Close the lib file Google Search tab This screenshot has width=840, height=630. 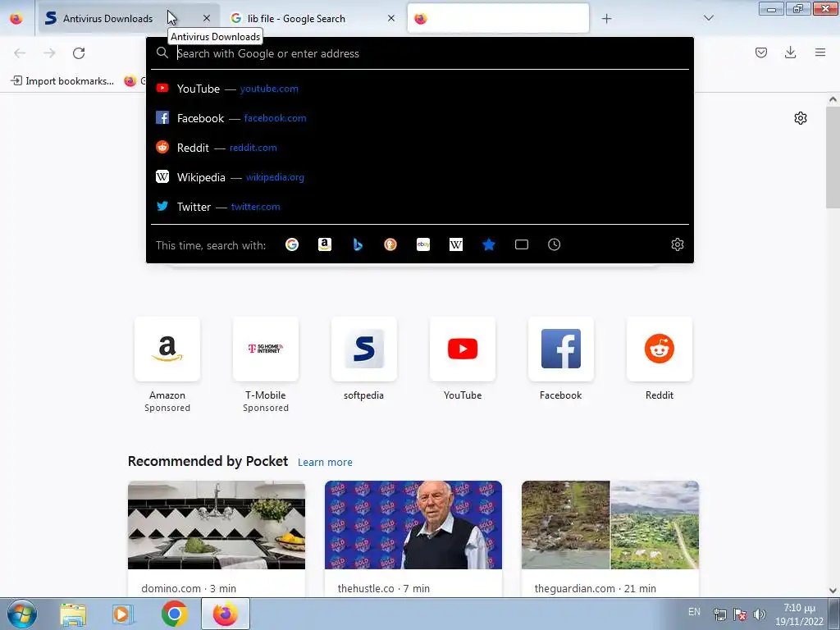coord(391,18)
